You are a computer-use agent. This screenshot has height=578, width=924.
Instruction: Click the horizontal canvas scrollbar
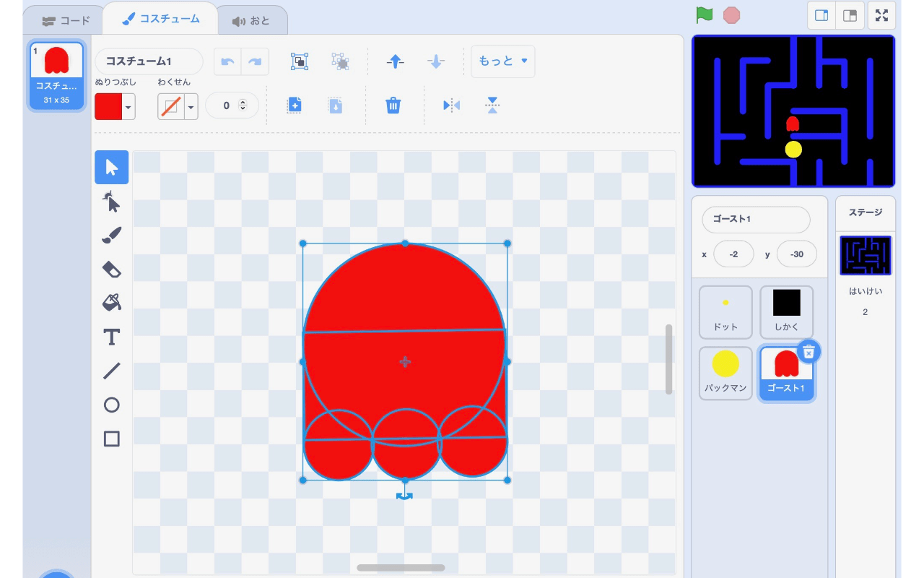click(x=401, y=568)
